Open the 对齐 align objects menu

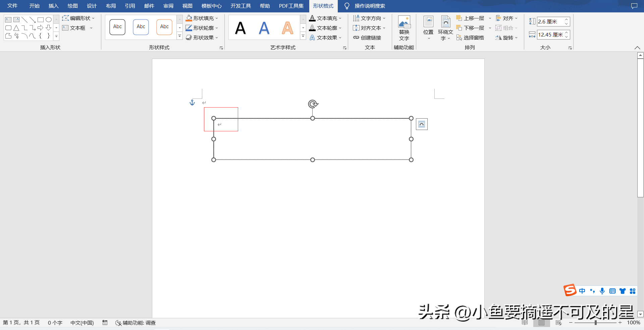pos(507,18)
